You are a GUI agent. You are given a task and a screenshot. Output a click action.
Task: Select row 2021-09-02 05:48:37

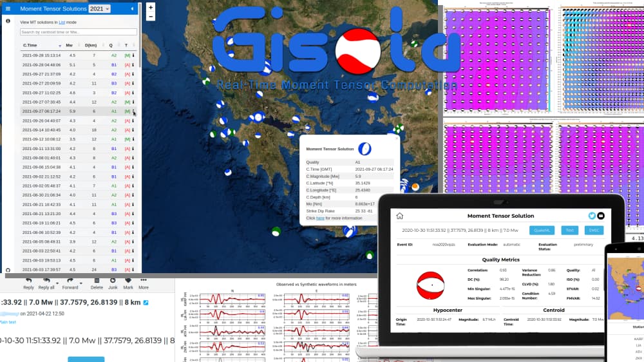(79, 186)
